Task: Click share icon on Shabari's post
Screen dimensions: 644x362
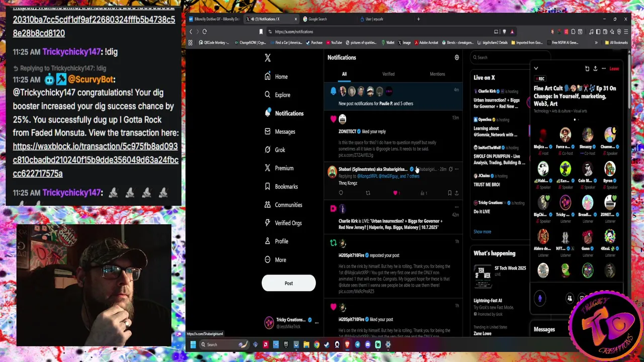Action: tap(456, 193)
